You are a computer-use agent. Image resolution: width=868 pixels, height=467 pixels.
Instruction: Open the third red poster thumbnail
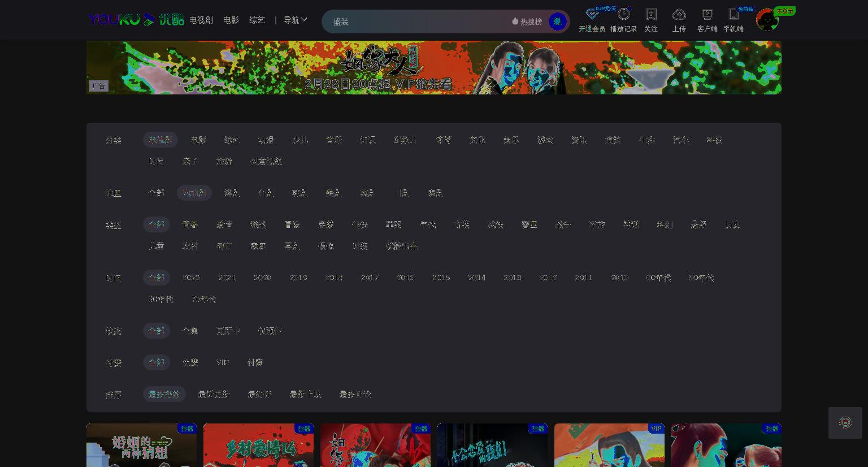point(375,446)
